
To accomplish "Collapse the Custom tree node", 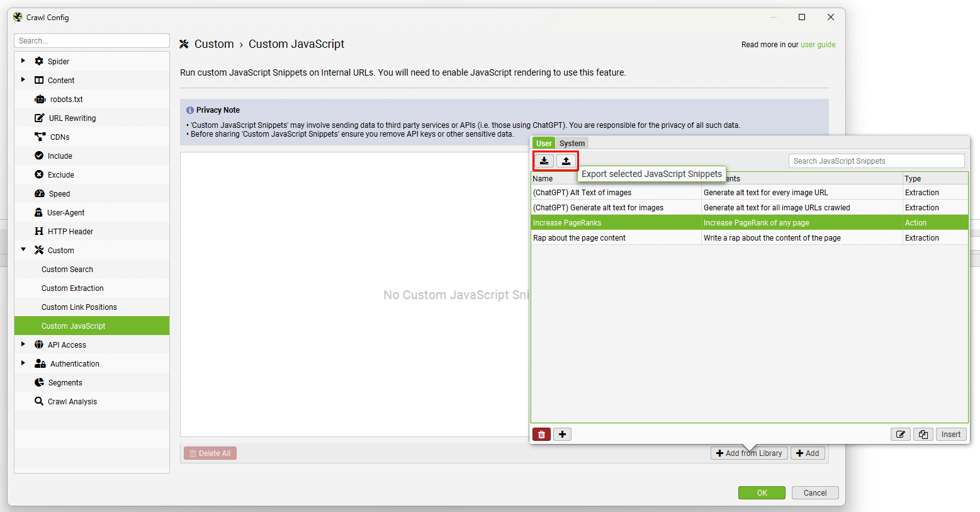I will pos(23,250).
